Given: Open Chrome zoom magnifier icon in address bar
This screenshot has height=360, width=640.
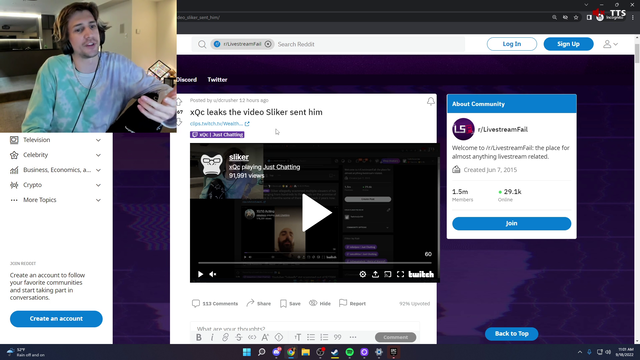Looking at the screenshot, I should click(x=554, y=18).
